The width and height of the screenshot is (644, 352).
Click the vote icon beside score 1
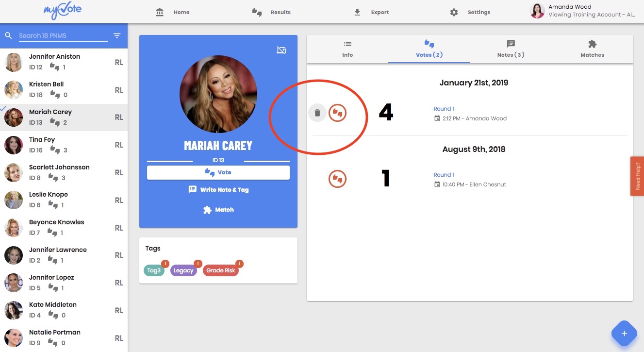(337, 179)
